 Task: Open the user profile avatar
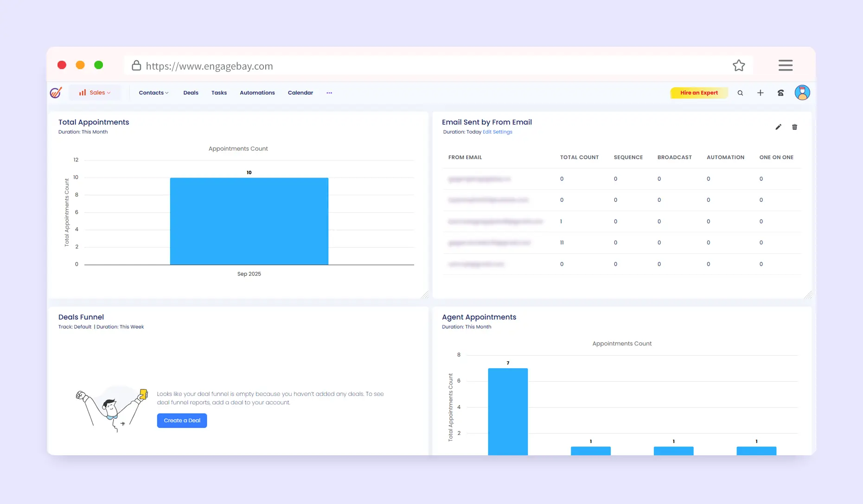pyautogui.click(x=802, y=93)
